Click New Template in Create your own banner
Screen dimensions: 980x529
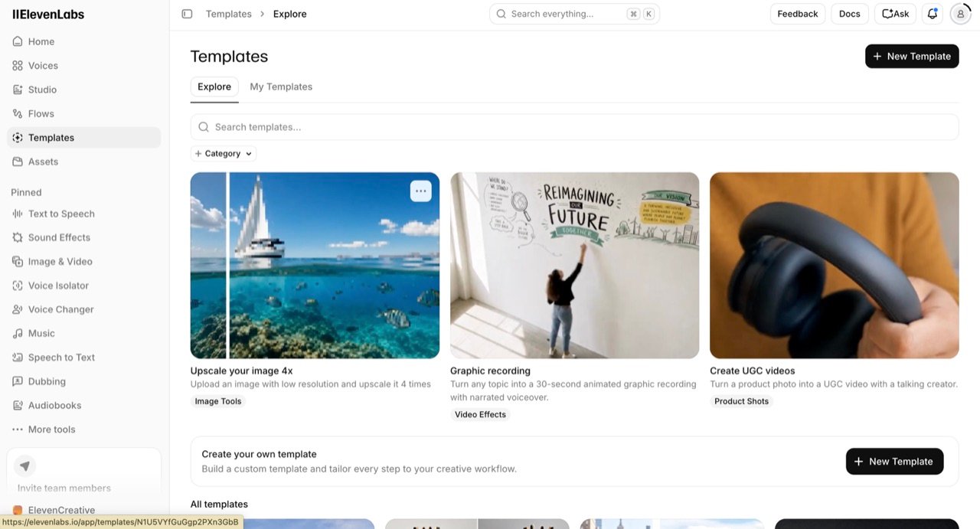pos(894,462)
